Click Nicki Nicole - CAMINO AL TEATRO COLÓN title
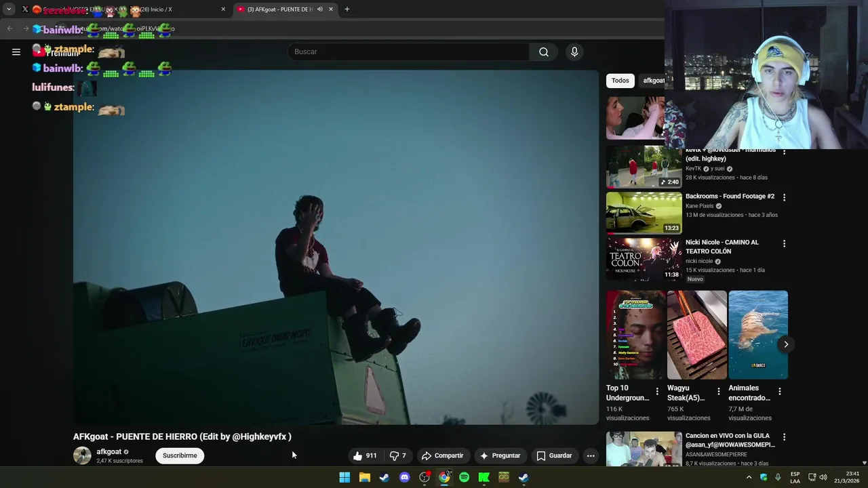This screenshot has height=488, width=868. click(722, 247)
